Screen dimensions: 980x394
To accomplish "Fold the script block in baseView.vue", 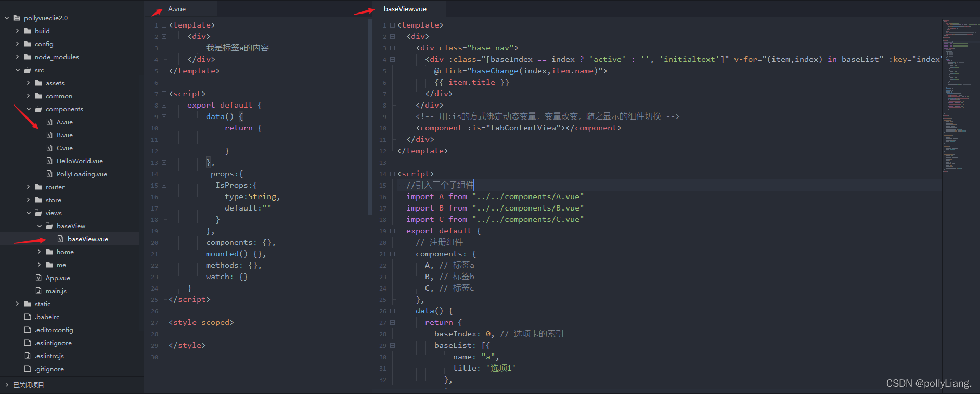I will [392, 174].
